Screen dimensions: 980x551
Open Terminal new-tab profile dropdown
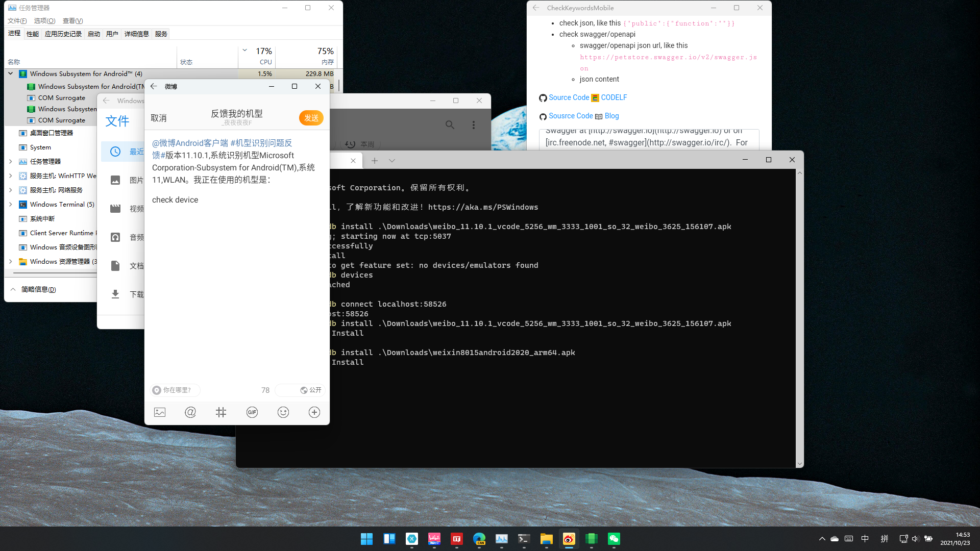[392, 161]
